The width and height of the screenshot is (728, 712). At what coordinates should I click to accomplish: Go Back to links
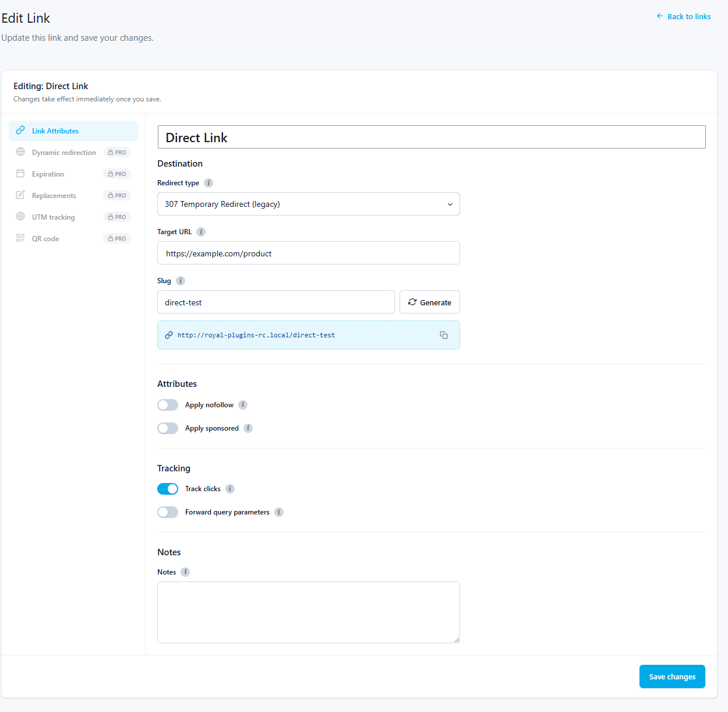coord(684,16)
